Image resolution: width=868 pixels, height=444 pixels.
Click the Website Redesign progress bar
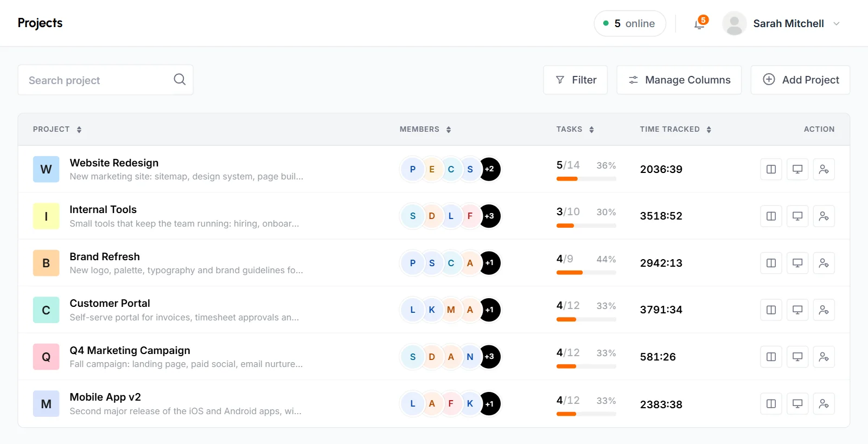586,179
